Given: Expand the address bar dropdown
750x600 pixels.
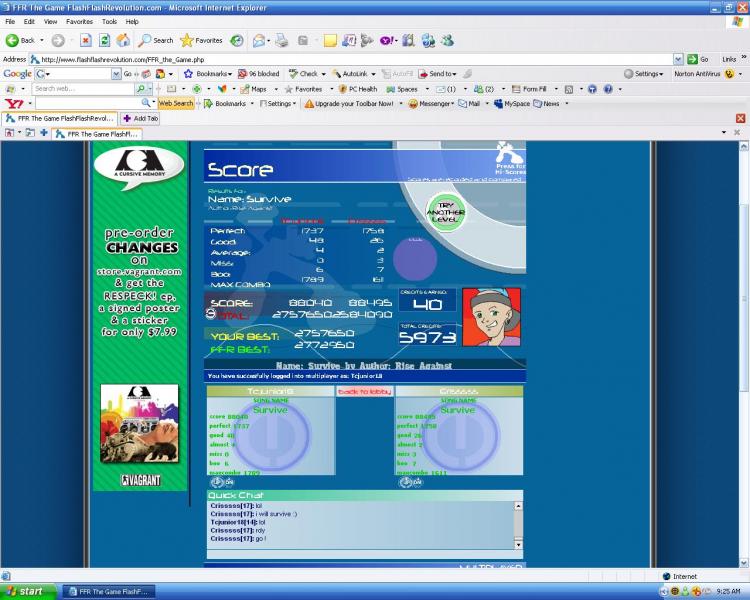Looking at the screenshot, I should [x=678, y=59].
